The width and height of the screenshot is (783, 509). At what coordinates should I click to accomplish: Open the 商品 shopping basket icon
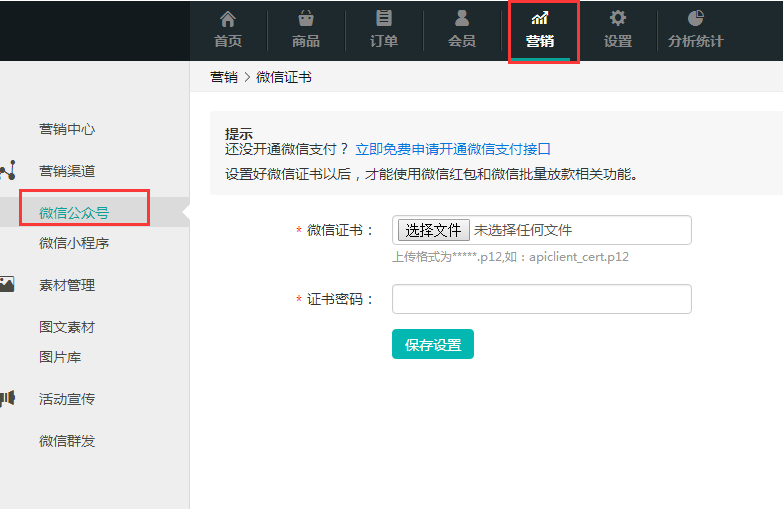[306, 19]
